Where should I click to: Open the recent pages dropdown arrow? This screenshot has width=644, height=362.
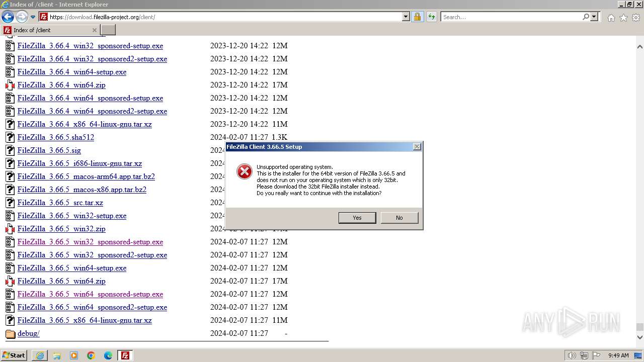pyautogui.click(x=33, y=17)
